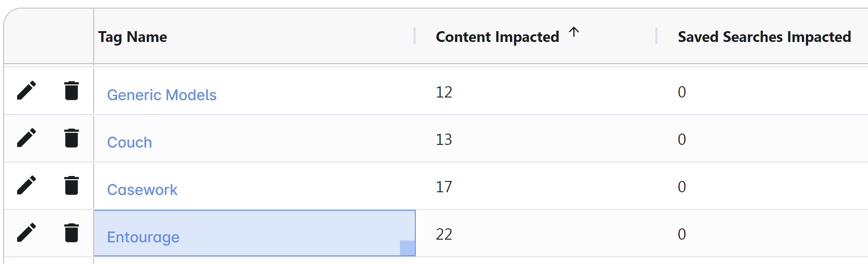Click the ascending sort arrow icon
This screenshot has width=868, height=264.
[573, 32]
